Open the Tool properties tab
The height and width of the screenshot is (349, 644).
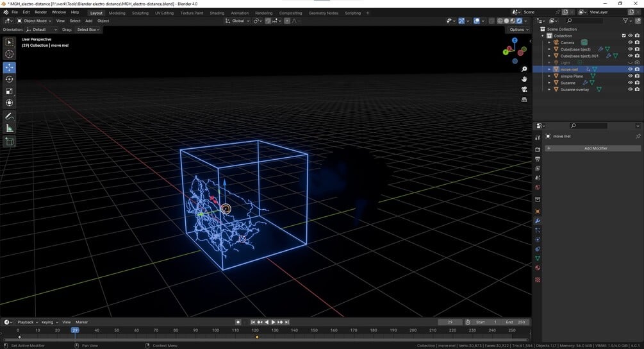pyautogui.click(x=537, y=138)
